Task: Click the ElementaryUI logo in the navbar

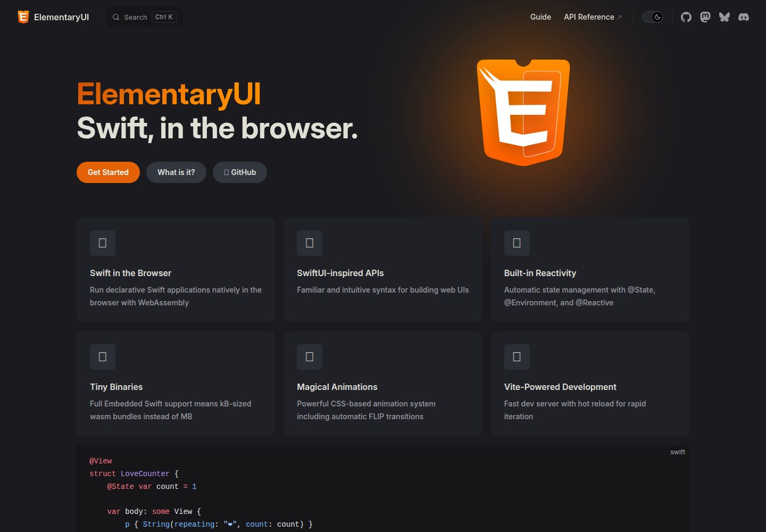Action: pyautogui.click(x=53, y=17)
